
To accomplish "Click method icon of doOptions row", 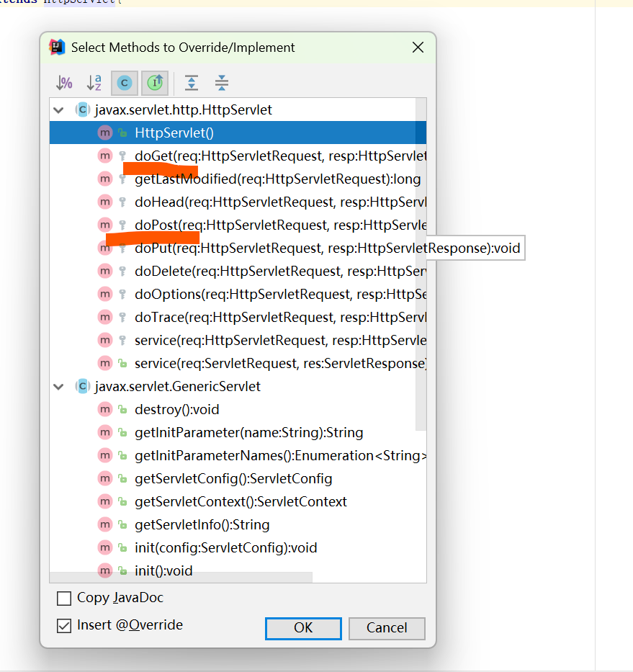I will click(x=105, y=294).
